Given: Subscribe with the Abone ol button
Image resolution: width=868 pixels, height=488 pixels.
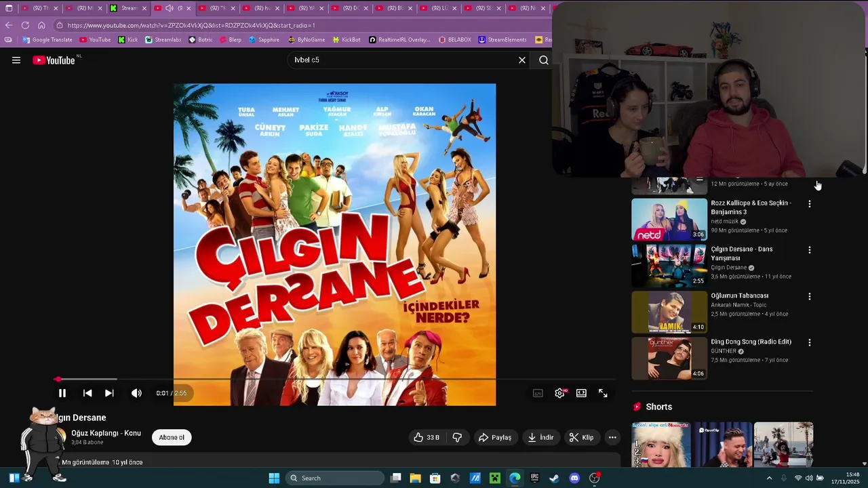Looking at the screenshot, I should pos(172,438).
